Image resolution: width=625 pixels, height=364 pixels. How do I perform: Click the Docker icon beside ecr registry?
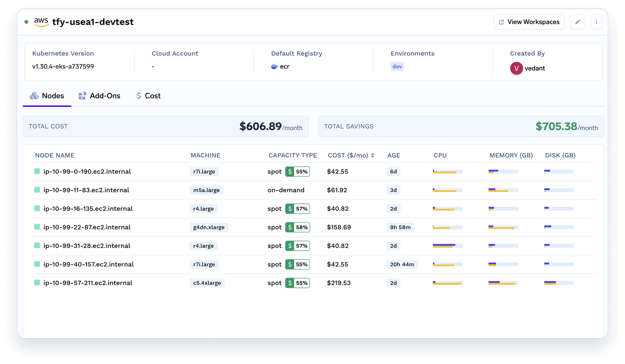[274, 66]
